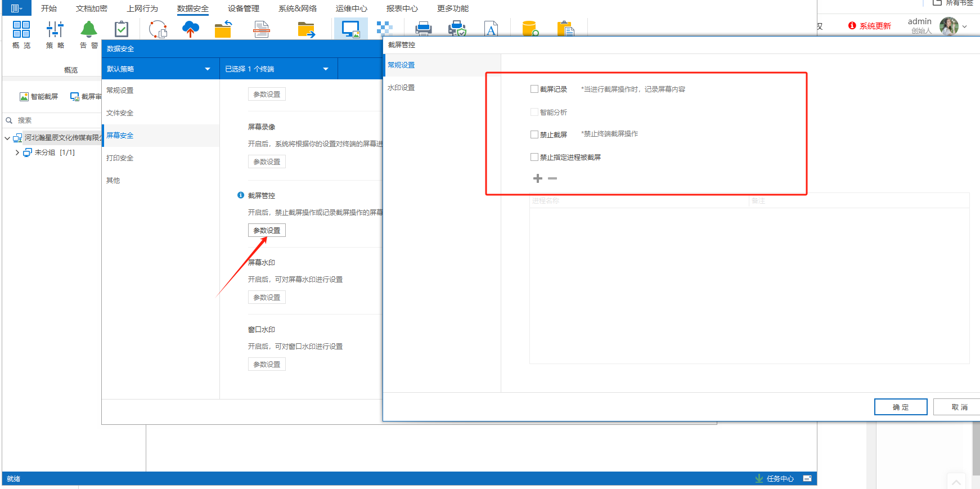
Task: Click the folder with blue right-arrow icon
Action: click(307, 29)
